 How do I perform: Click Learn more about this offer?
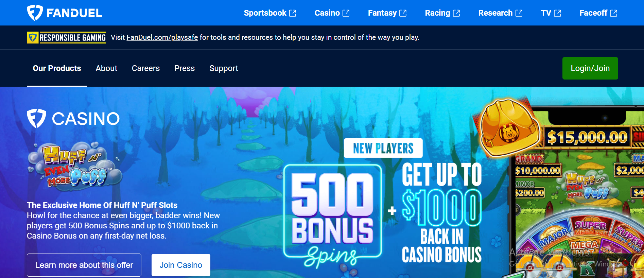click(x=84, y=265)
